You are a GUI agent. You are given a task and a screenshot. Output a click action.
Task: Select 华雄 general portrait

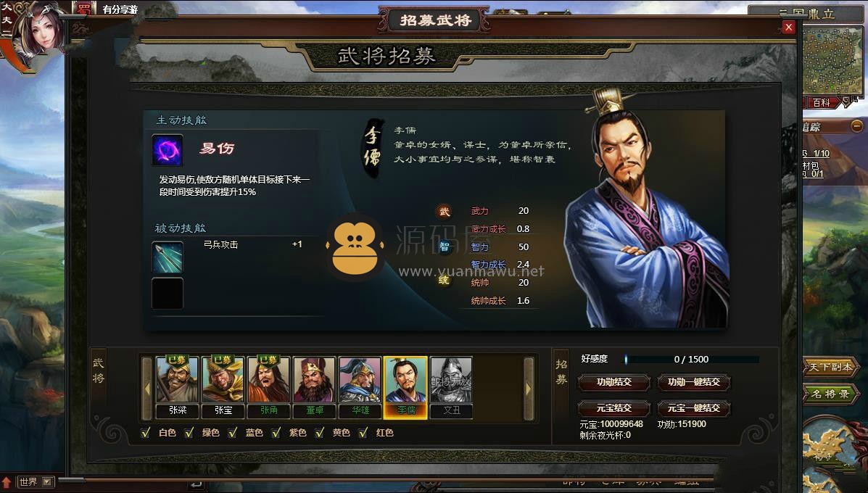coord(360,387)
